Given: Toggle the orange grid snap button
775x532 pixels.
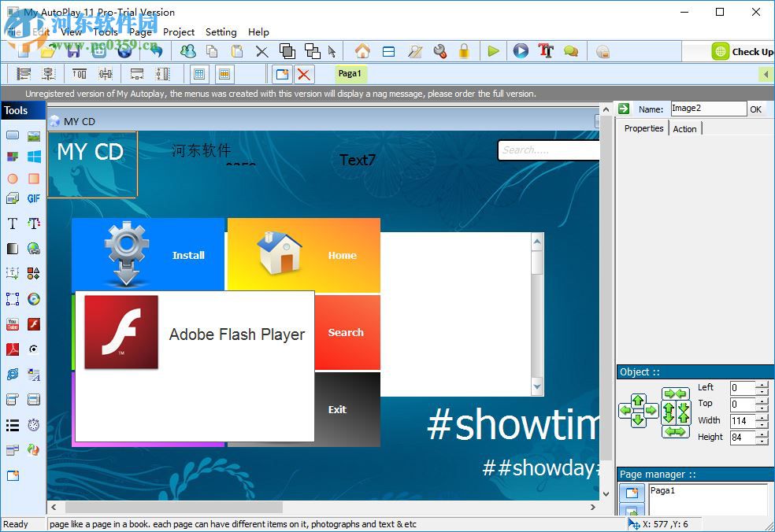Looking at the screenshot, I should pos(224,74).
